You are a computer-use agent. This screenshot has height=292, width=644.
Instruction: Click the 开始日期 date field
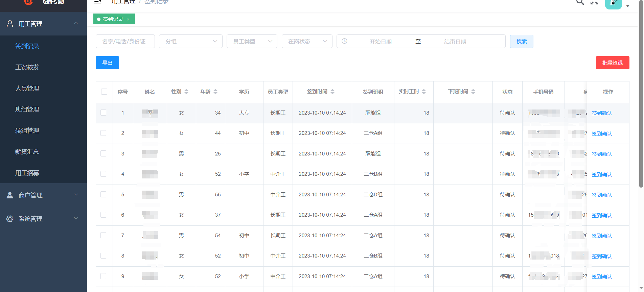(381, 42)
